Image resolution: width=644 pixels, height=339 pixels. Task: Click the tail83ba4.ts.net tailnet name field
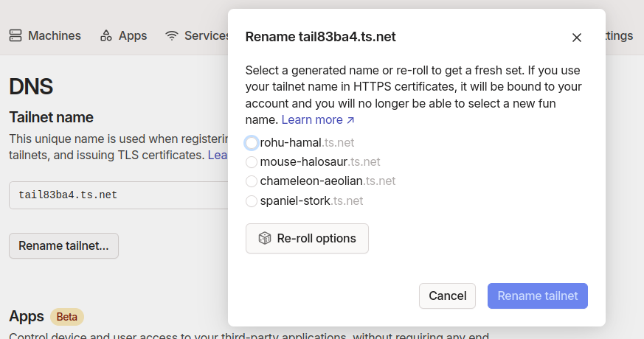(x=119, y=195)
